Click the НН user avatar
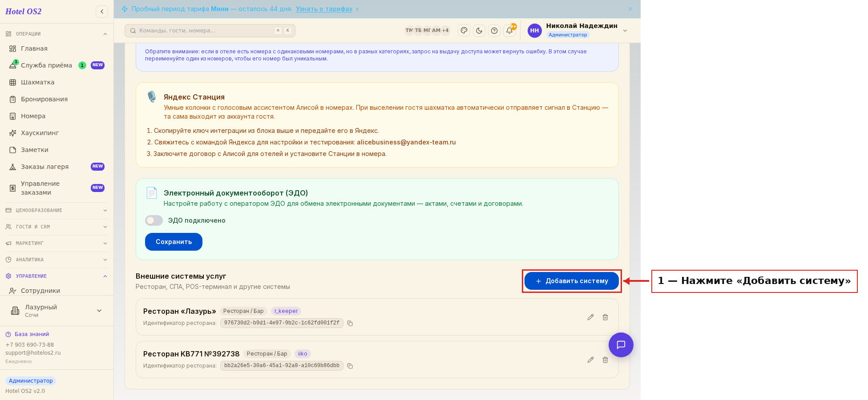This screenshot has width=868, height=400. point(534,31)
